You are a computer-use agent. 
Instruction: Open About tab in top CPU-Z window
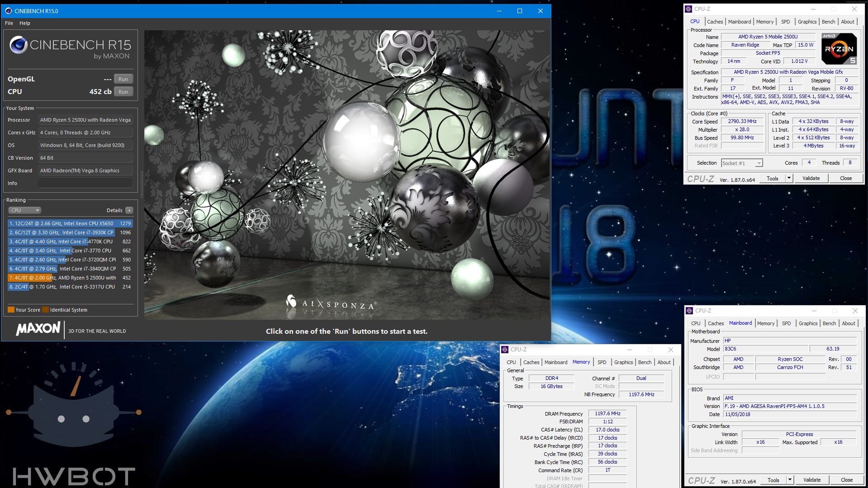click(x=848, y=22)
